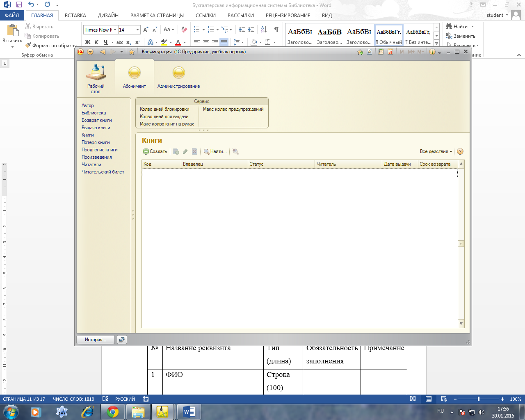The image size is (525, 420).
Task: Open Рабочий стол section in 1C
Action: tap(96, 78)
